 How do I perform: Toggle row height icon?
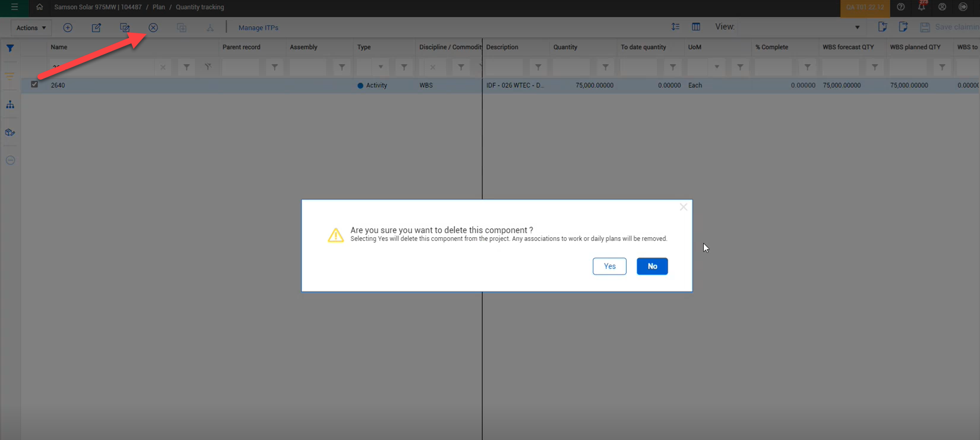pos(675,27)
